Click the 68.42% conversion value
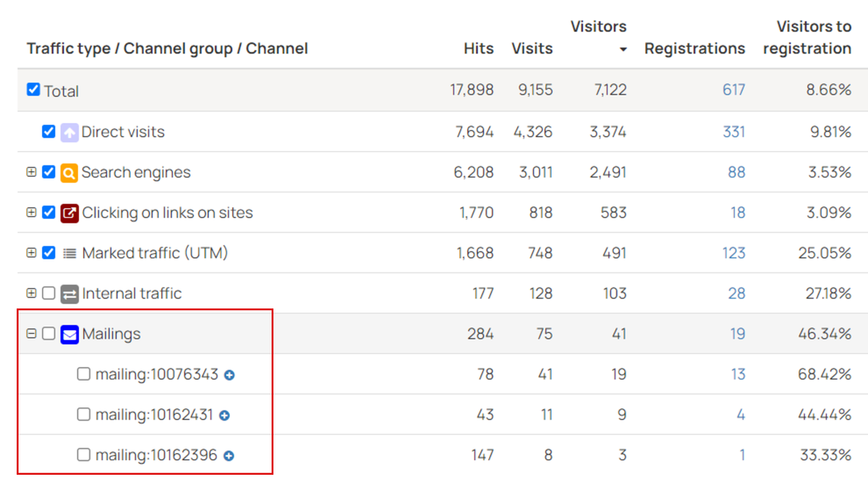 [x=826, y=375]
